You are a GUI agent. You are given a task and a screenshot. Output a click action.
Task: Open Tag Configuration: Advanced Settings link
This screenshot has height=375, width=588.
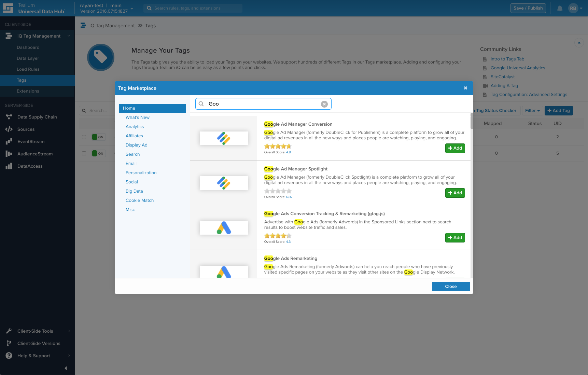(x=529, y=95)
